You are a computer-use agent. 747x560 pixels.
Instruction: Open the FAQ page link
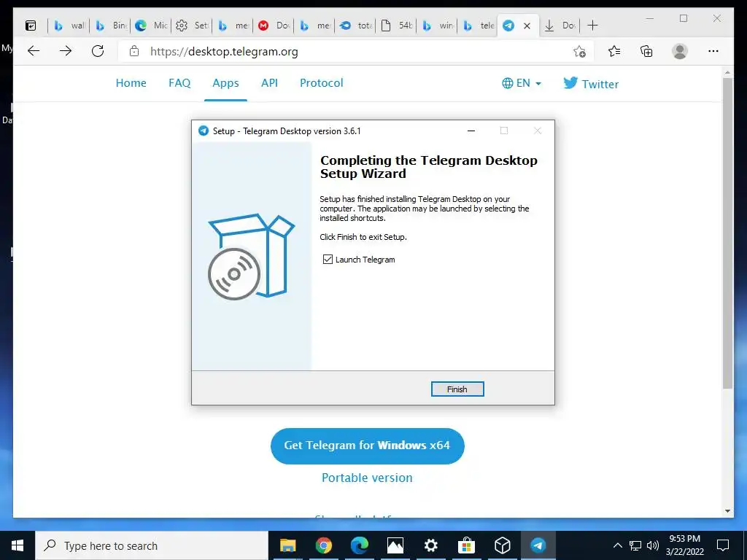[179, 83]
